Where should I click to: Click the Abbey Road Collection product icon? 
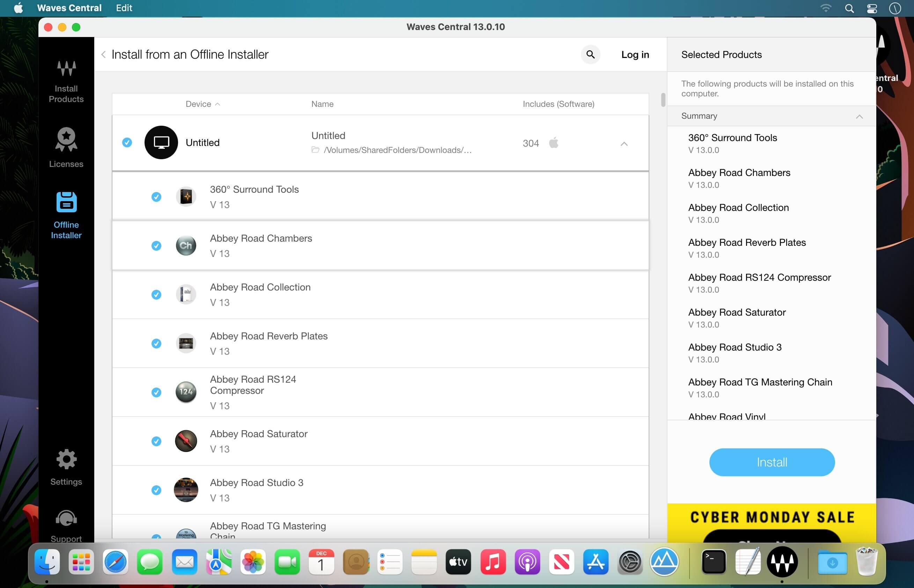186,294
